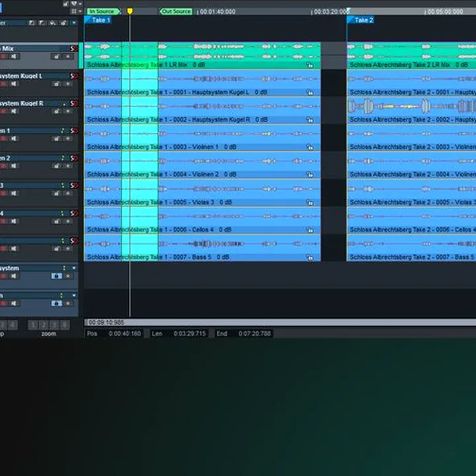Mute the Hauptsystem Kugel L track

click(14, 84)
